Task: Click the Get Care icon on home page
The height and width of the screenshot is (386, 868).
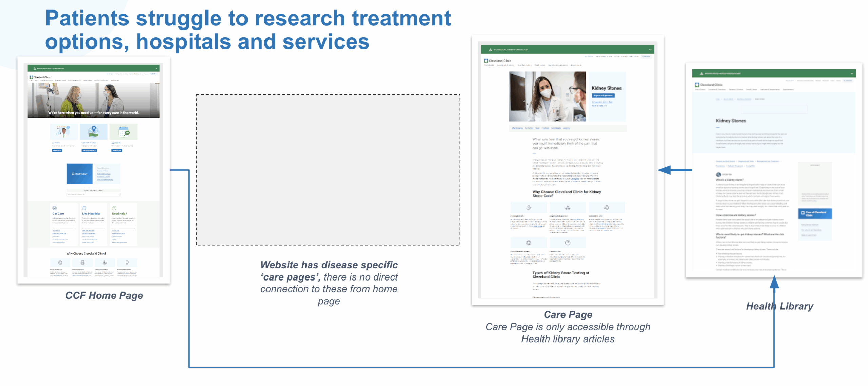Action: 54,208
